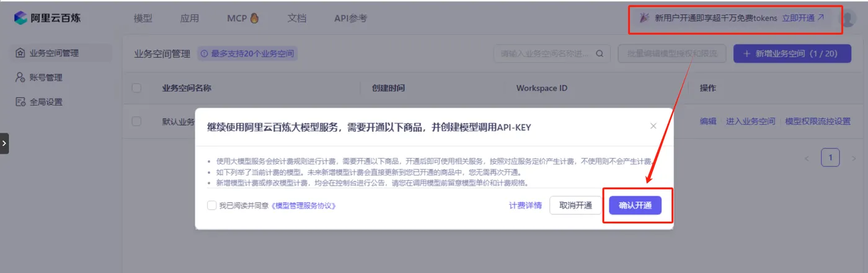Image resolution: width=868 pixels, height=273 pixels.
Task: Click the 操作 column header
Action: (708, 88)
